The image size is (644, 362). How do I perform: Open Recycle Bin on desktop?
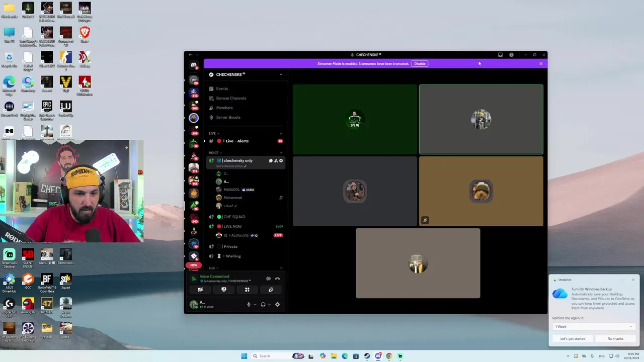coord(9,60)
